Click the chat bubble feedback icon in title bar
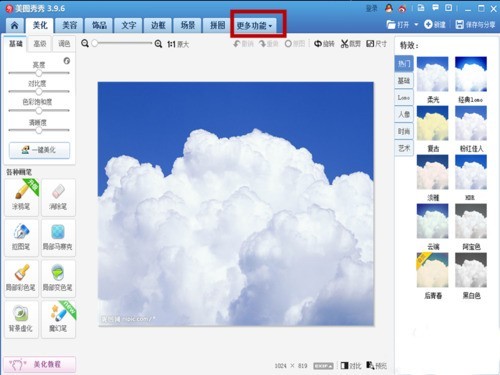Image resolution: width=500 pixels, height=375 pixels. pyautogui.click(x=435, y=8)
